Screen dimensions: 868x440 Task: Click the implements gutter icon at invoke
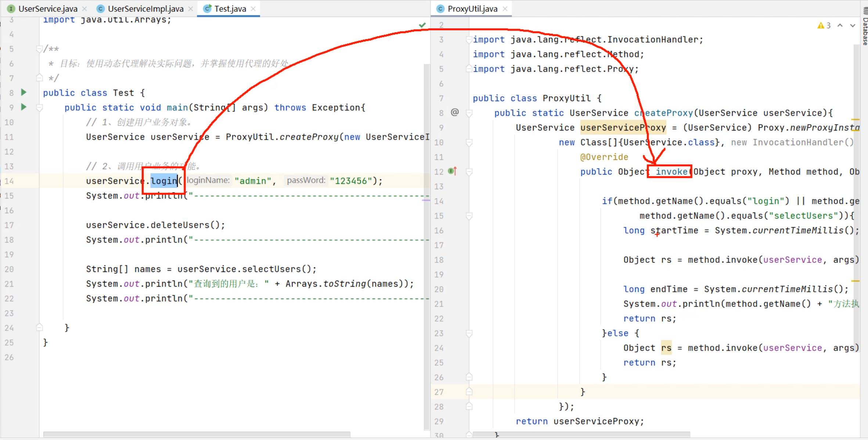(x=453, y=171)
